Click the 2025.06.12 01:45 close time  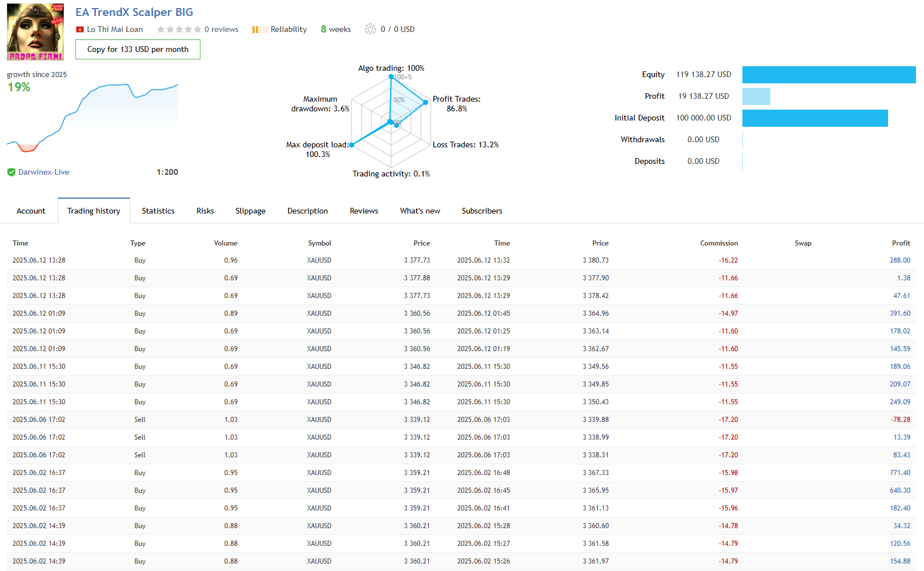tap(484, 313)
